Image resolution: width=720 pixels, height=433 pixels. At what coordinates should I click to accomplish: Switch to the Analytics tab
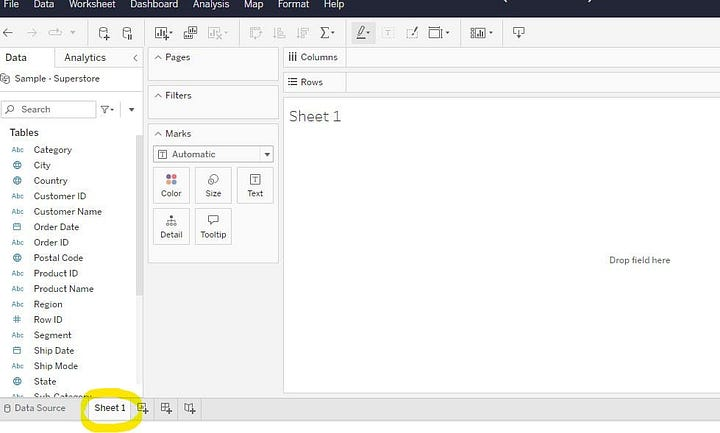[x=85, y=58]
